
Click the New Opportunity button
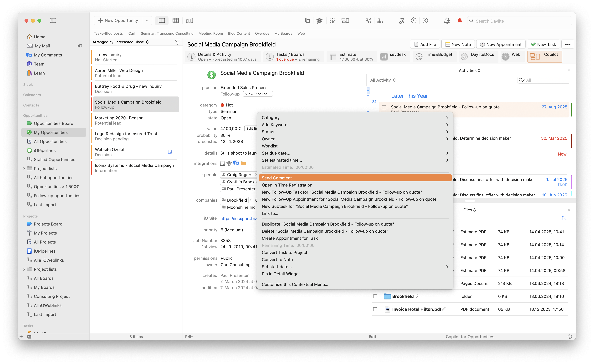point(118,20)
